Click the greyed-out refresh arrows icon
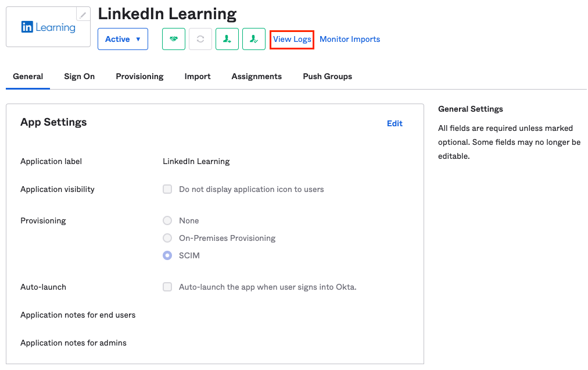The width and height of the screenshot is (588, 370). 200,39
